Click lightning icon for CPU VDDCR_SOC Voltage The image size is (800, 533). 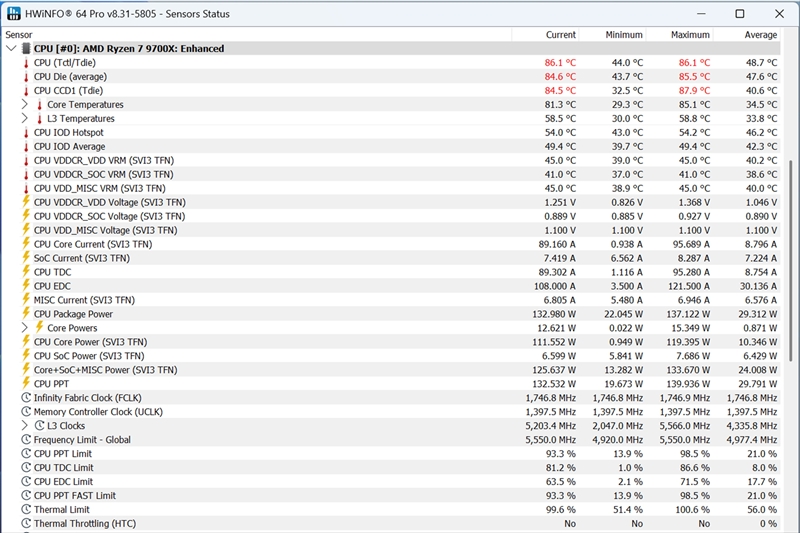coord(26,216)
